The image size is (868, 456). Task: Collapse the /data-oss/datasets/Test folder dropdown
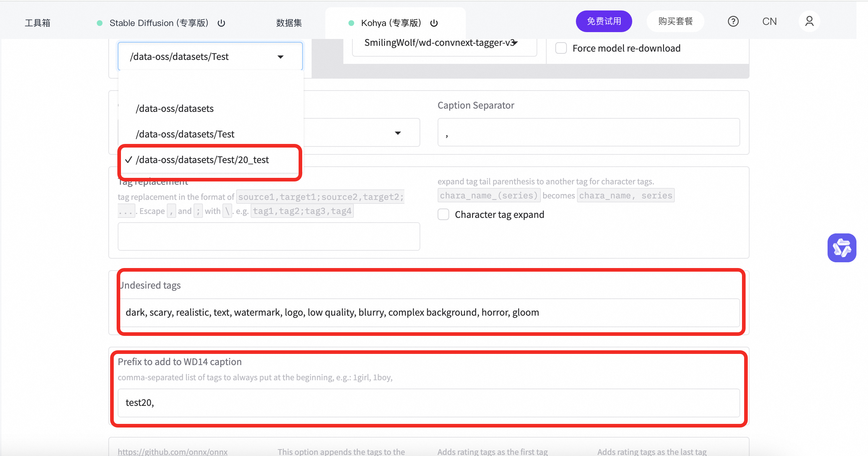click(281, 57)
